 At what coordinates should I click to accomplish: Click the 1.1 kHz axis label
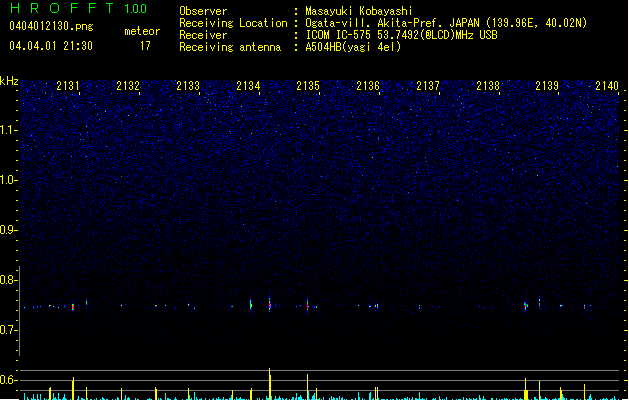[x=8, y=130]
